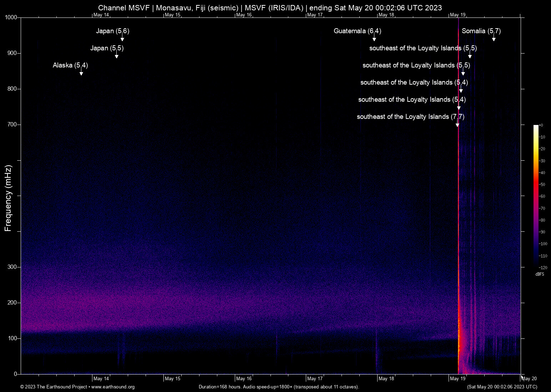This screenshot has width=551, height=392.
Task: Select the Loyalty Islands (7.7) label text
Action: coord(410,117)
